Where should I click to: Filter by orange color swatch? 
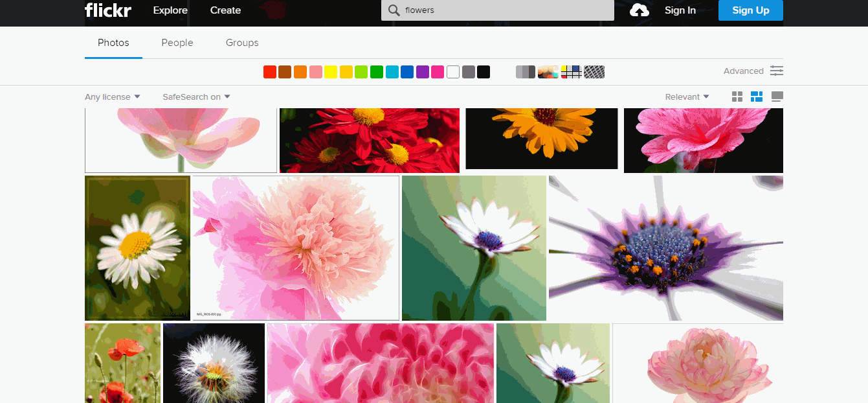point(300,72)
